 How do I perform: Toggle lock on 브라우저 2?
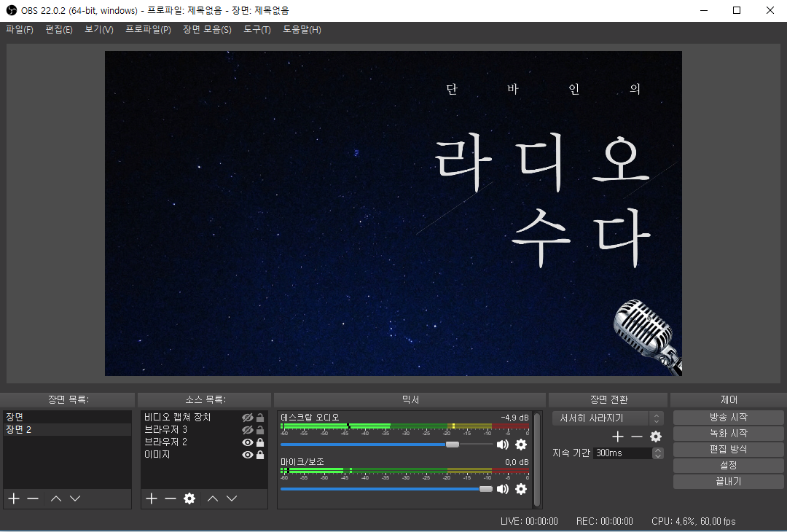pyautogui.click(x=260, y=442)
